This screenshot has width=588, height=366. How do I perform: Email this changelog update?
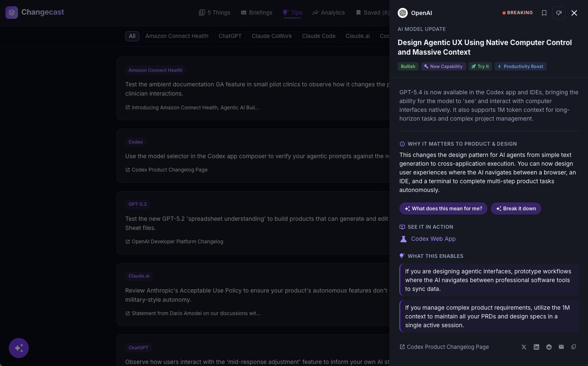coord(561,347)
